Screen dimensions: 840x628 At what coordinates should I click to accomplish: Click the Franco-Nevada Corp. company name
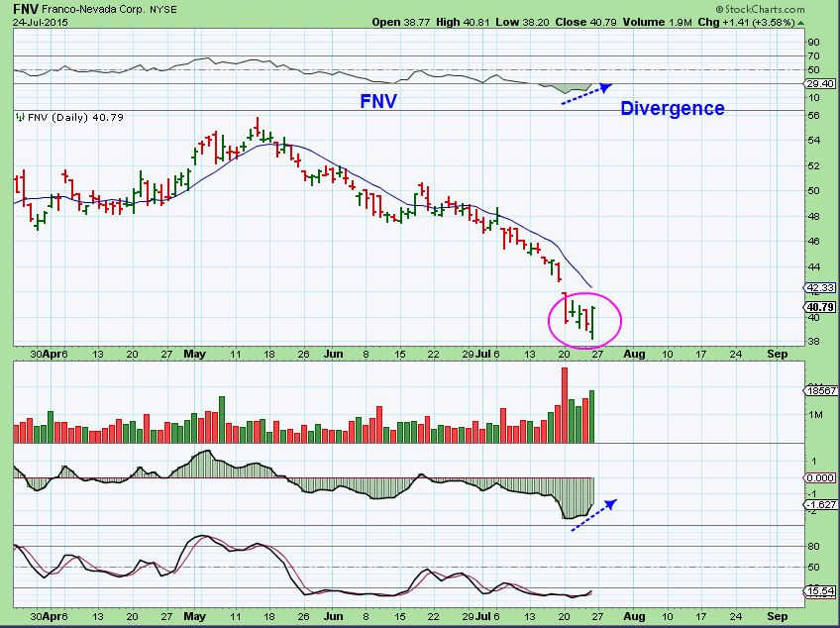pos(93,10)
